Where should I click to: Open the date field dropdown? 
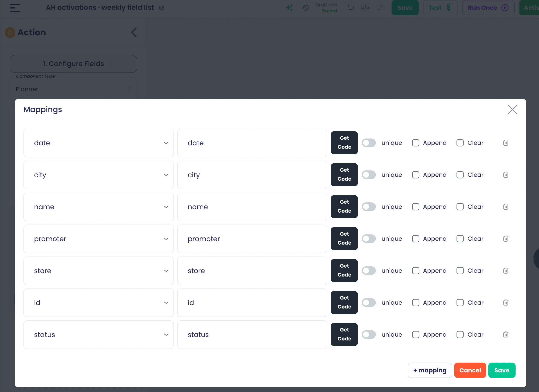[98, 143]
